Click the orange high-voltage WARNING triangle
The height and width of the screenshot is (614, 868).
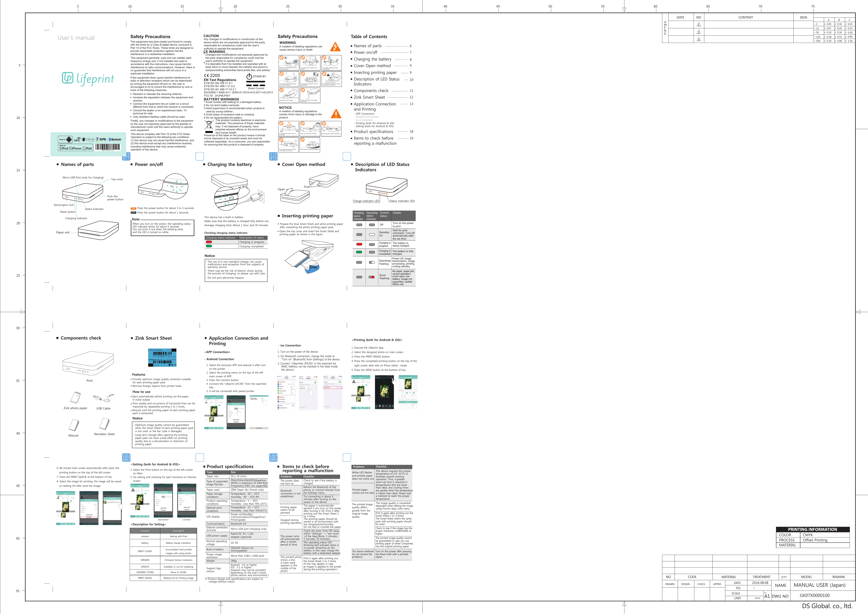click(x=335, y=47)
